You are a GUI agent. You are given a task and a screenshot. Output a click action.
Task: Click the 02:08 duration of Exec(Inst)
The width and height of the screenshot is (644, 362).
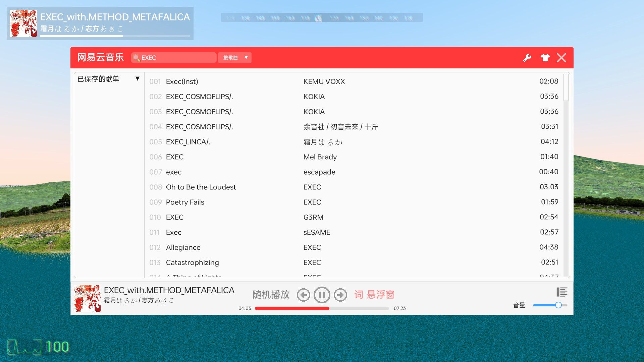pyautogui.click(x=549, y=81)
